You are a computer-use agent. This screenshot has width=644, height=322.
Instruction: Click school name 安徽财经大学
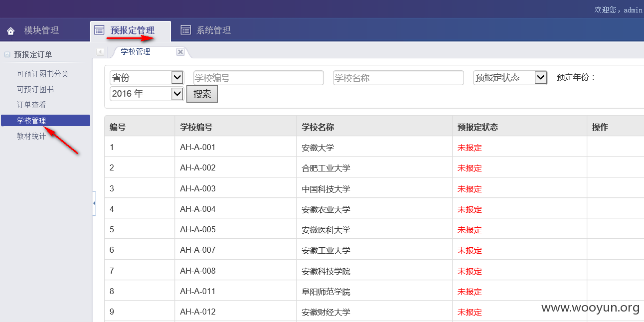tap(326, 312)
